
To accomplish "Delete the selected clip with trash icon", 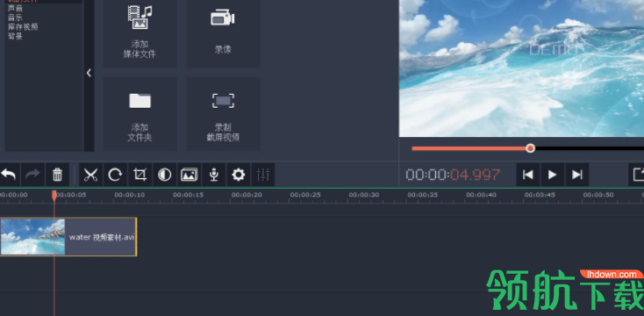I will point(58,175).
